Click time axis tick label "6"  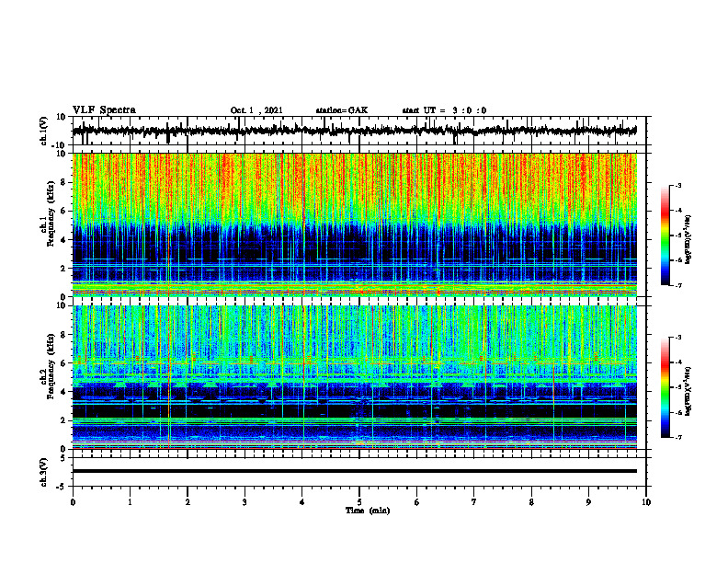pos(417,502)
